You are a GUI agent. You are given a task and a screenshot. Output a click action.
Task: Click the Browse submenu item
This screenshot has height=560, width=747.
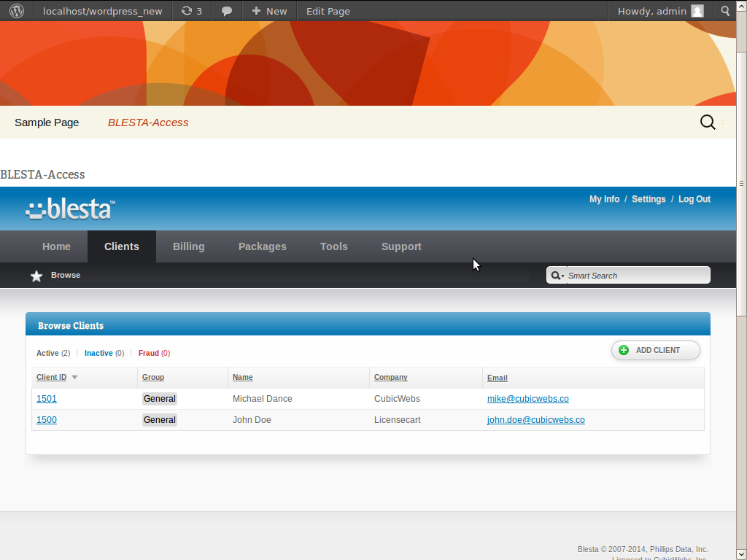click(65, 275)
